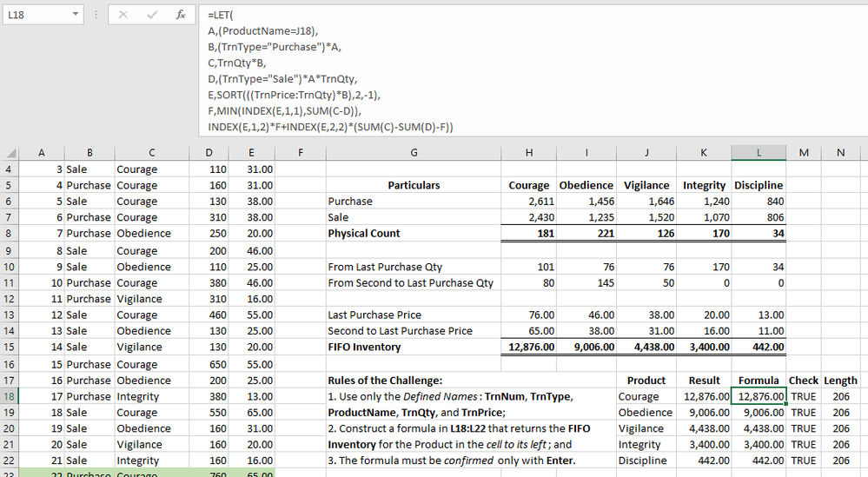The width and height of the screenshot is (868, 477).
Task: Click the 'Courage' column heading in H5
Action: [x=528, y=185]
